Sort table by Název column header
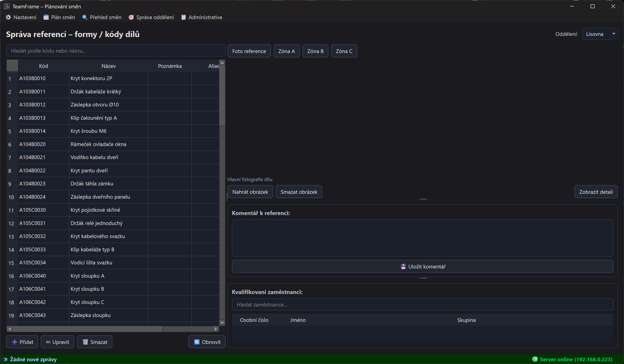The width and height of the screenshot is (624, 364). tap(109, 66)
